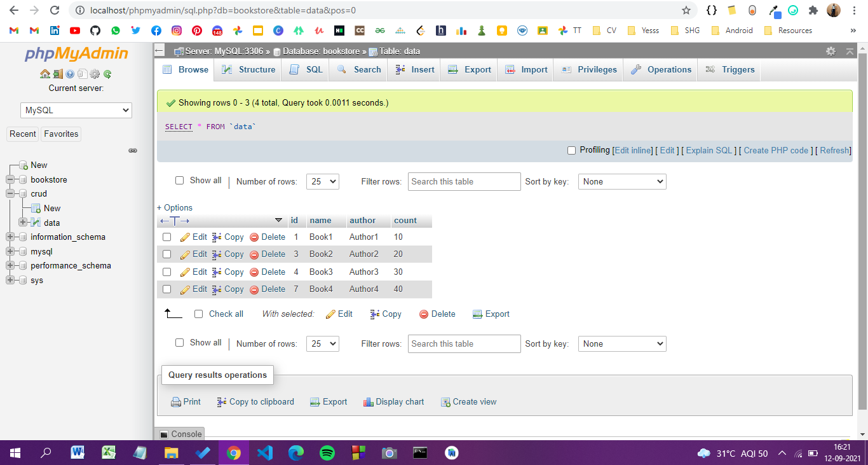This screenshot has width=868, height=465.
Task: Open the Insert tab
Action: (414, 69)
